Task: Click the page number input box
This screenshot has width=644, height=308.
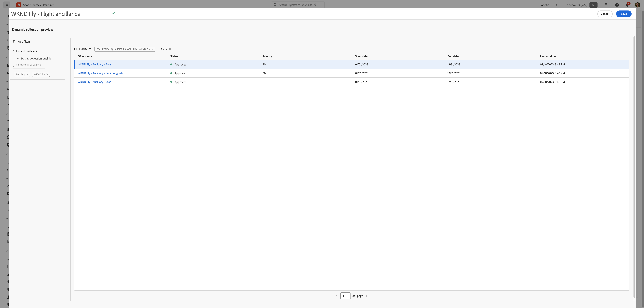Action: (x=345, y=296)
